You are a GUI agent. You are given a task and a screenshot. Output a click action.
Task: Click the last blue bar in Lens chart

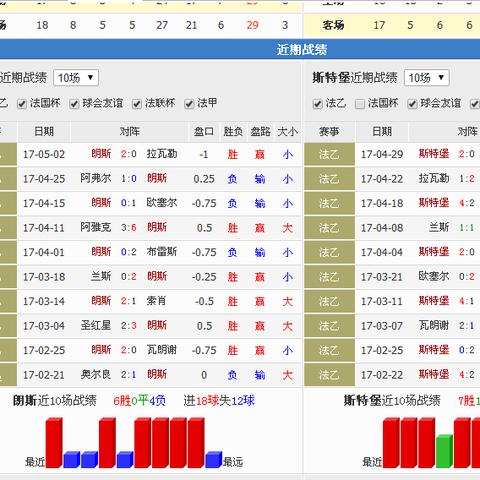pos(214,460)
